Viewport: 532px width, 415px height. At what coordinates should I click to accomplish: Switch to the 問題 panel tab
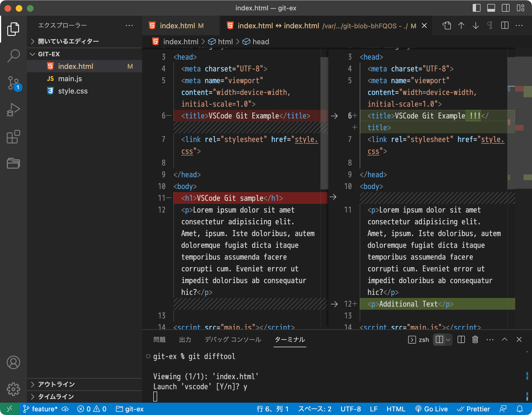[x=159, y=340]
